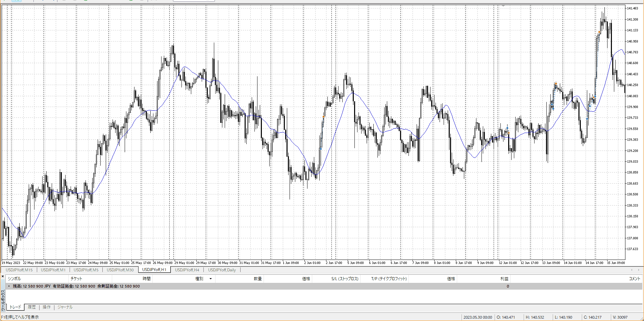This screenshot has width=644, height=321.
Task: Click the S/L (ストップロス) column header
Action: pos(345,279)
